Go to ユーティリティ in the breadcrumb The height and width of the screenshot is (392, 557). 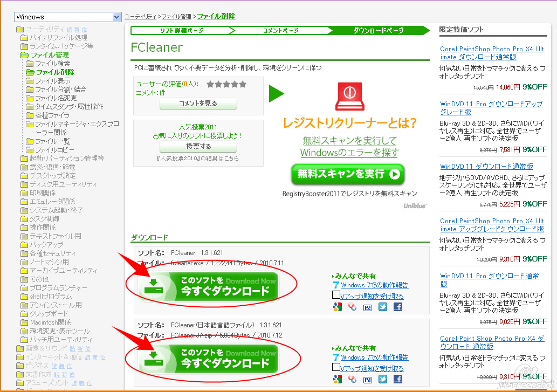[140, 17]
